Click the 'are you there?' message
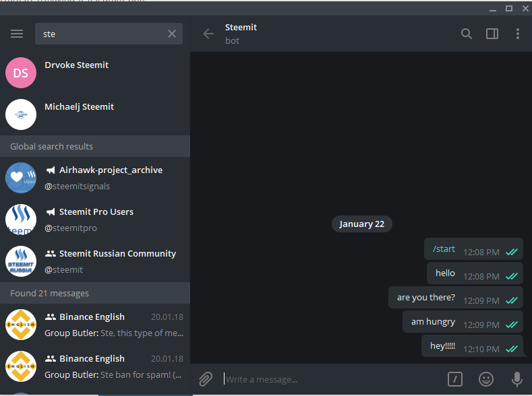Image resolution: width=532 pixels, height=396 pixels. [x=456, y=298]
